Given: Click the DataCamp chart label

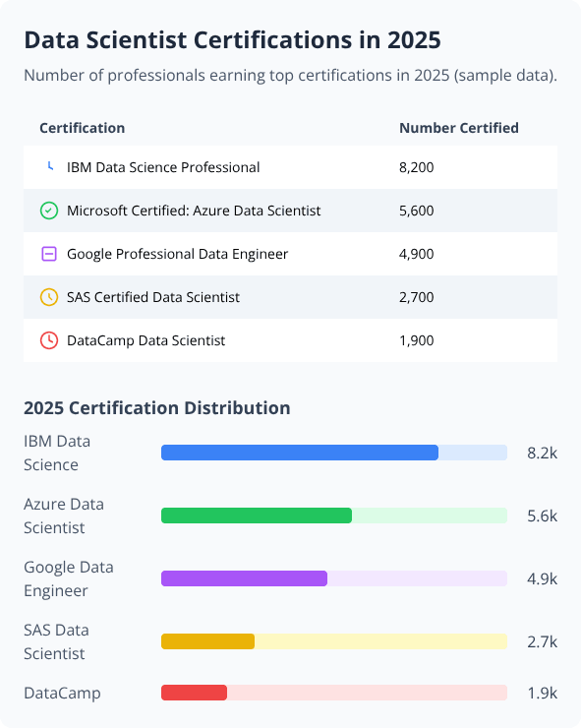Looking at the screenshot, I should click(62, 694).
